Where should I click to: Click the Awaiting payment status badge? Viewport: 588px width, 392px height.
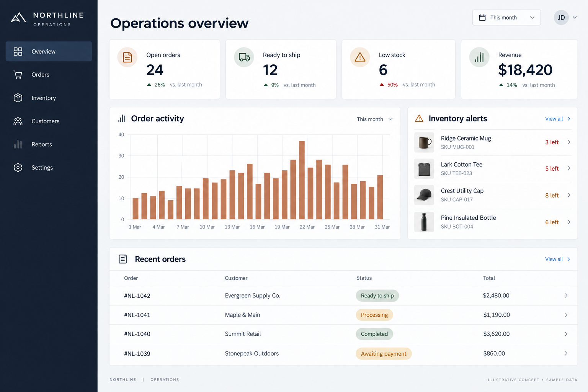coord(384,354)
